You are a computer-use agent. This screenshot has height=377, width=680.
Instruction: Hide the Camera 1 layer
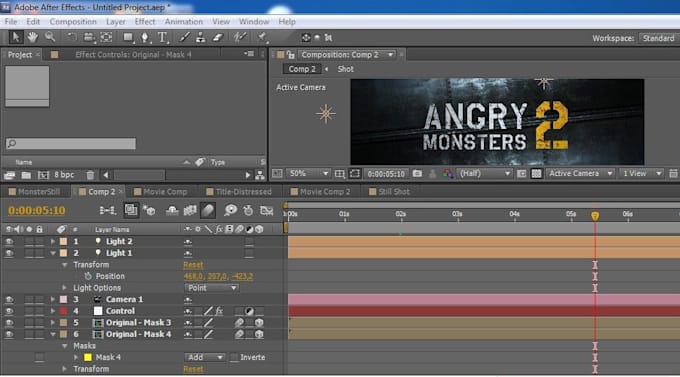pos(9,300)
